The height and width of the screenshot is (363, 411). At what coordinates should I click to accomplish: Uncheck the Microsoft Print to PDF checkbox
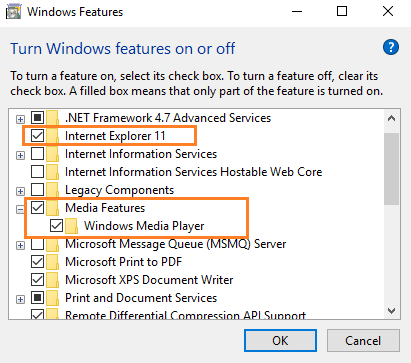(37, 262)
